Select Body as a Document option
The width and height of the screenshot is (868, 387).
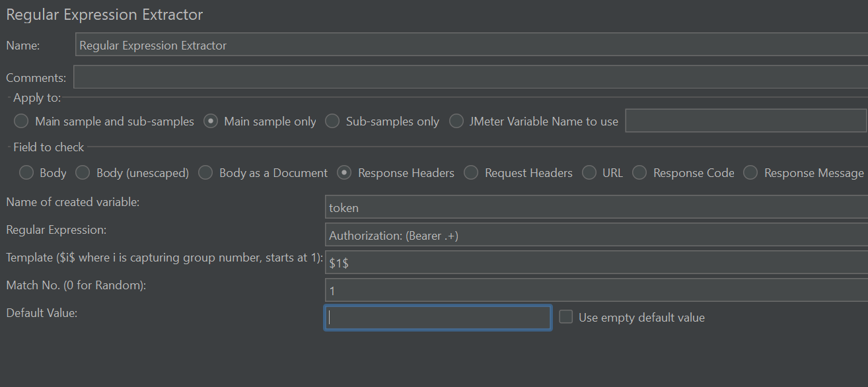[x=206, y=173]
